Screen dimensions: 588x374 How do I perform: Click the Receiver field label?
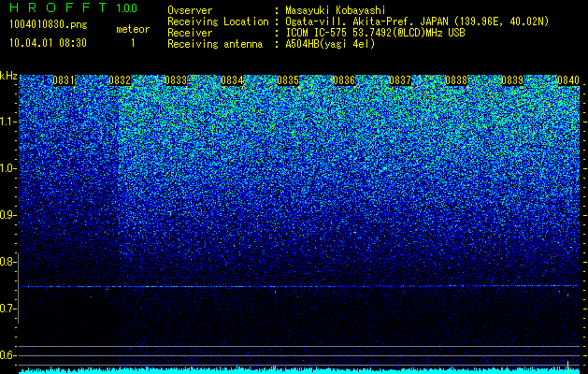(190, 33)
